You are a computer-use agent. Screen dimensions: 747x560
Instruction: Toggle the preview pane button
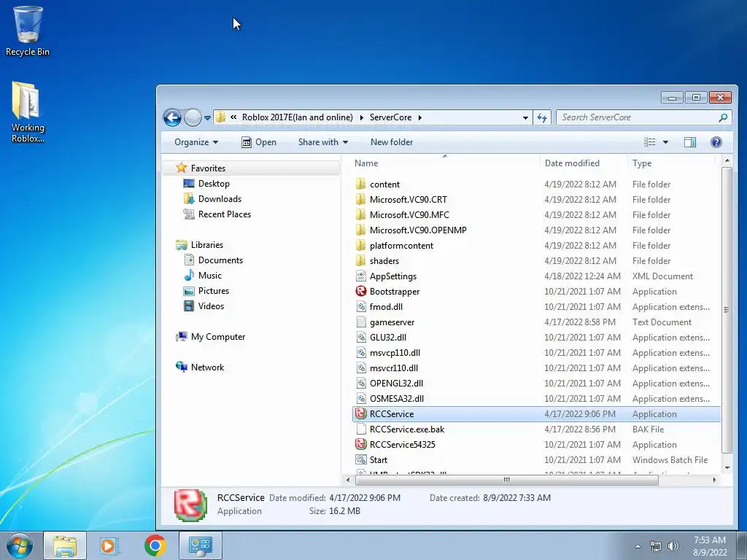click(x=690, y=142)
